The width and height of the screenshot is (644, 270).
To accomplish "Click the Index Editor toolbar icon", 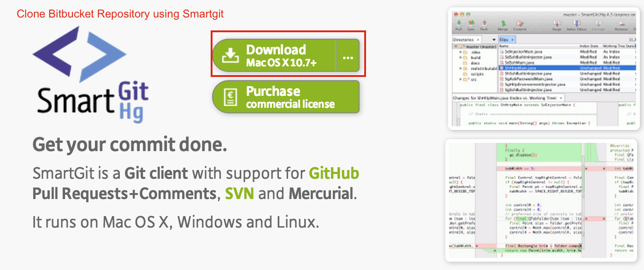I will click(576, 24).
